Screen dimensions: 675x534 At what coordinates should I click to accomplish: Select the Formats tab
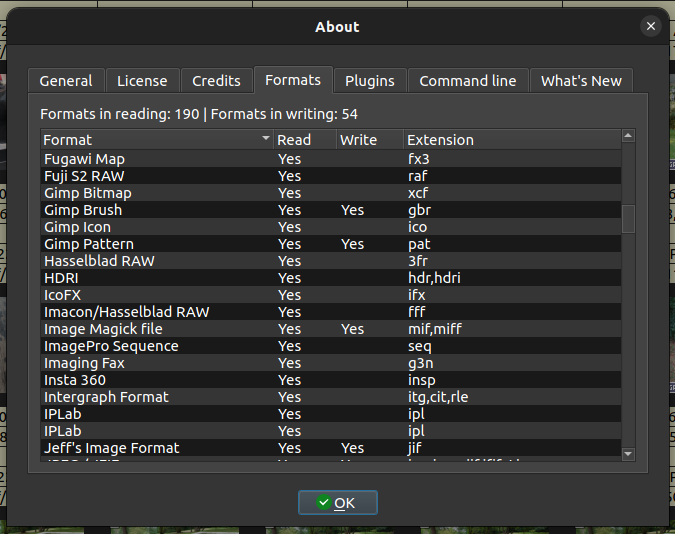click(293, 80)
